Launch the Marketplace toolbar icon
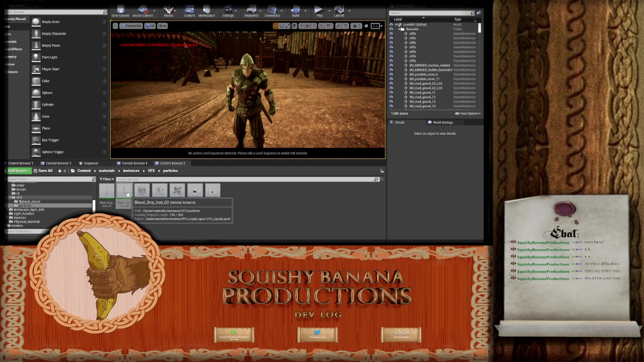Viewport: 644px width, 362px height. pyautogui.click(x=206, y=12)
